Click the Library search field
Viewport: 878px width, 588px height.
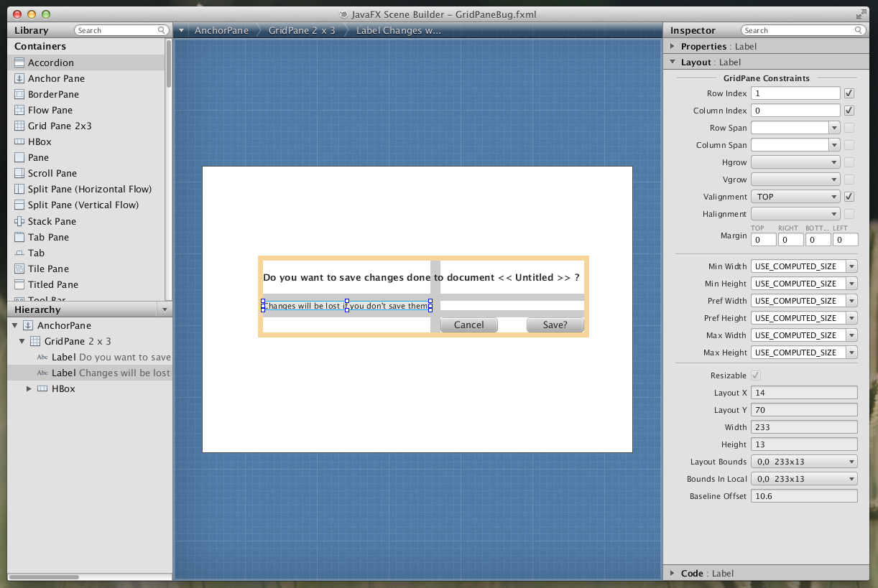coord(119,31)
